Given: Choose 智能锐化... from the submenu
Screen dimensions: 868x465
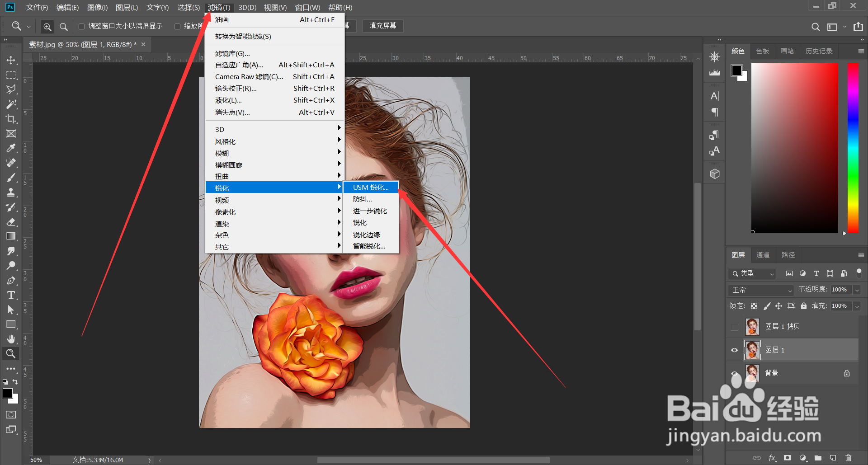Looking at the screenshot, I should 371,246.
